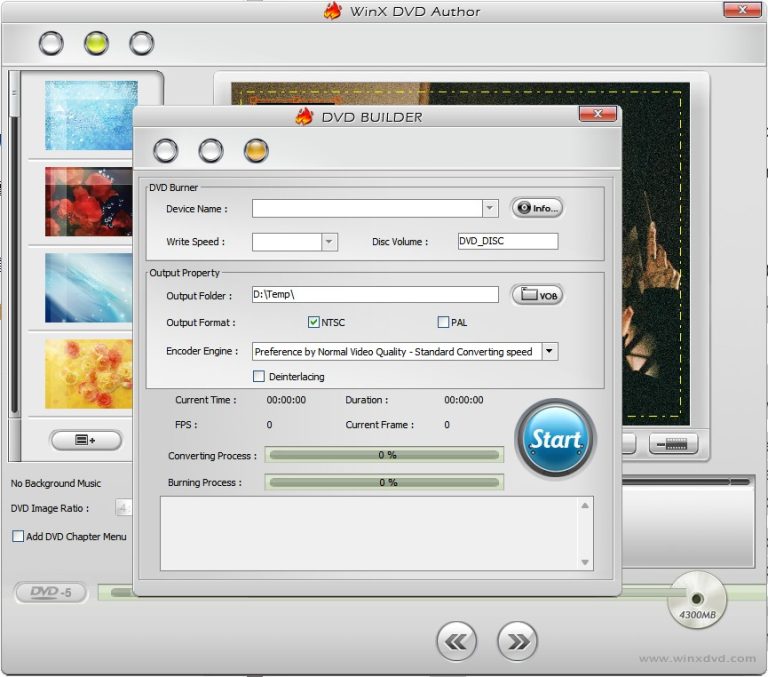Click green step circle in WinX DVD Author
Image resolution: width=768 pixels, height=677 pixels.
(x=96, y=43)
